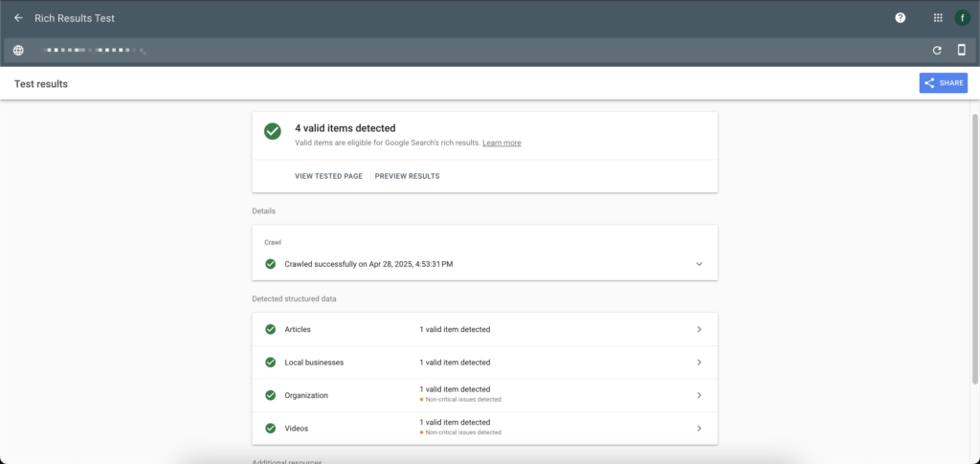Open the Local businesses row chevron

click(x=699, y=363)
